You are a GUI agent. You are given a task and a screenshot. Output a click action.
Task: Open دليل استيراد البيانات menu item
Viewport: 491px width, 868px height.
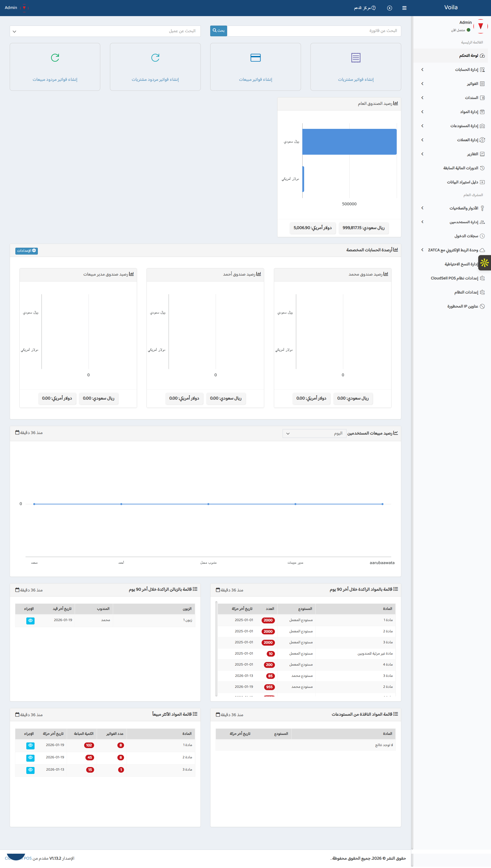click(451, 182)
